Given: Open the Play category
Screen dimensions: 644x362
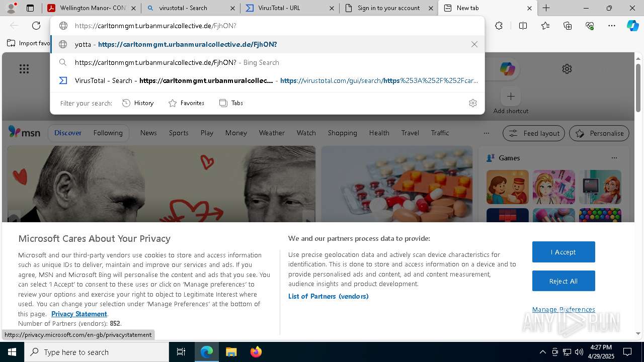Looking at the screenshot, I should pos(207,133).
